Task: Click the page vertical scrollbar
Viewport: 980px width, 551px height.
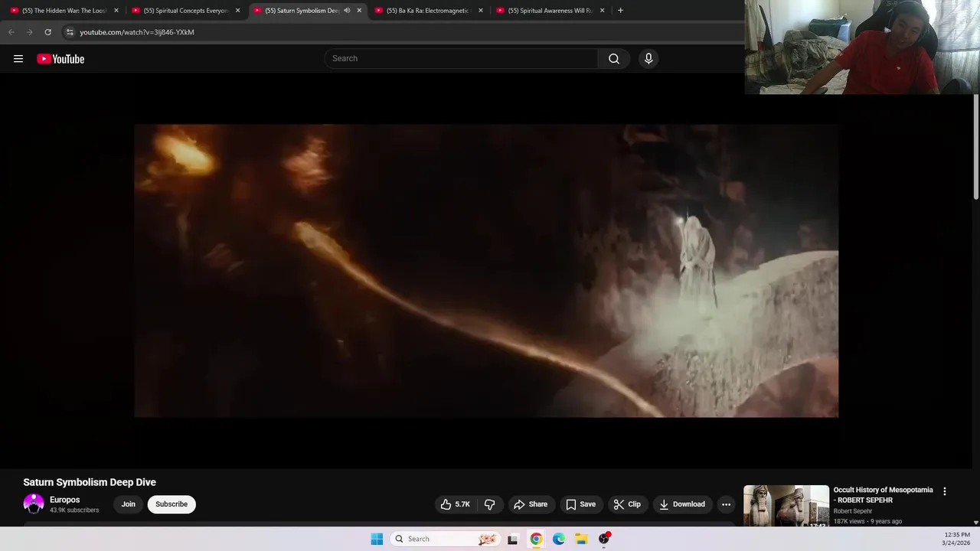Action: [975, 147]
